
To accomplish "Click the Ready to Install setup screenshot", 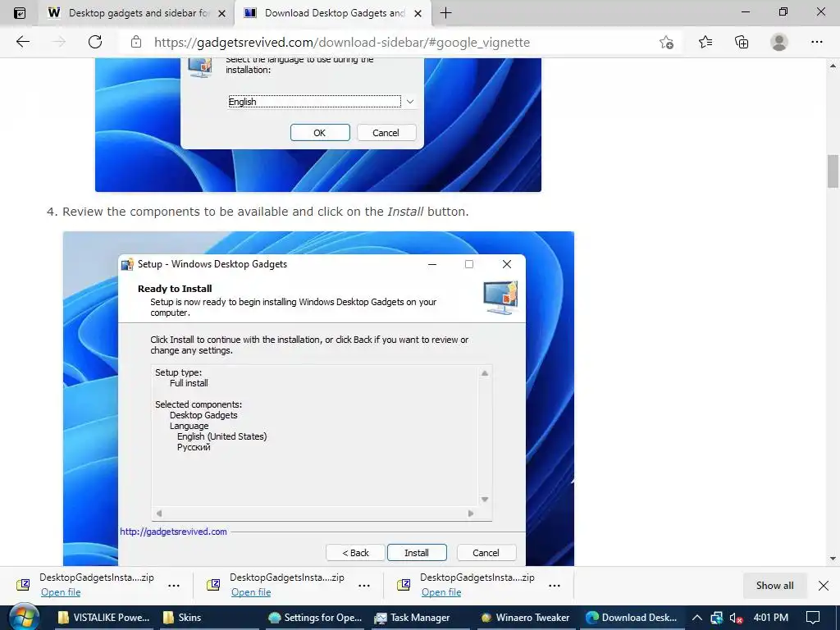I will tap(319, 399).
